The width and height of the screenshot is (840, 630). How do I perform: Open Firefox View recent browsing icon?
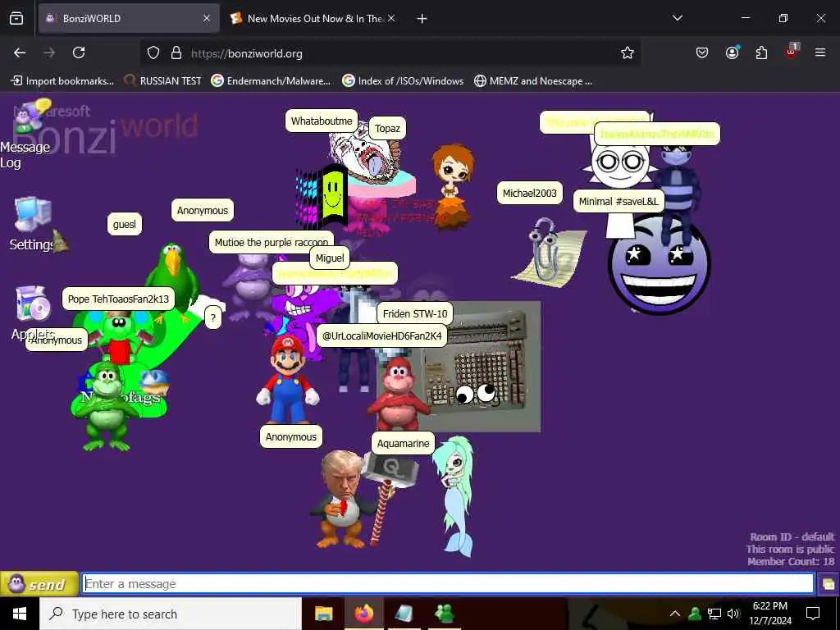click(x=16, y=19)
